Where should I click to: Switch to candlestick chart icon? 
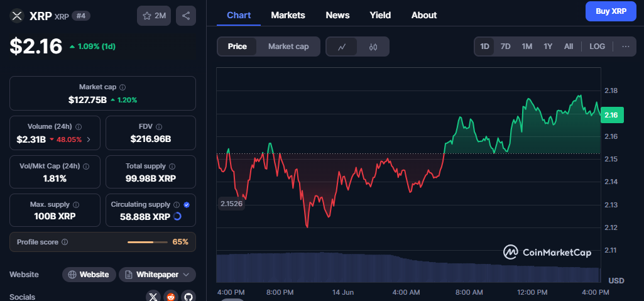(x=373, y=47)
